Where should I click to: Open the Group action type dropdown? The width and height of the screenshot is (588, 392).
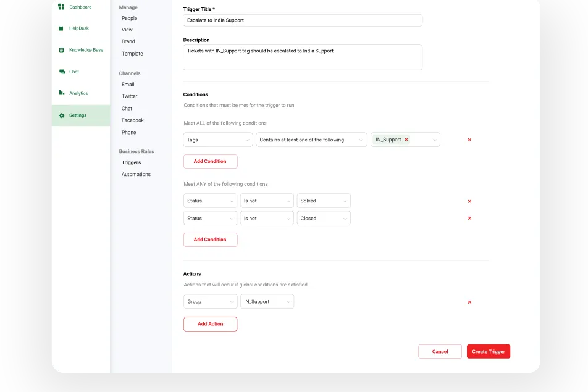210,302
